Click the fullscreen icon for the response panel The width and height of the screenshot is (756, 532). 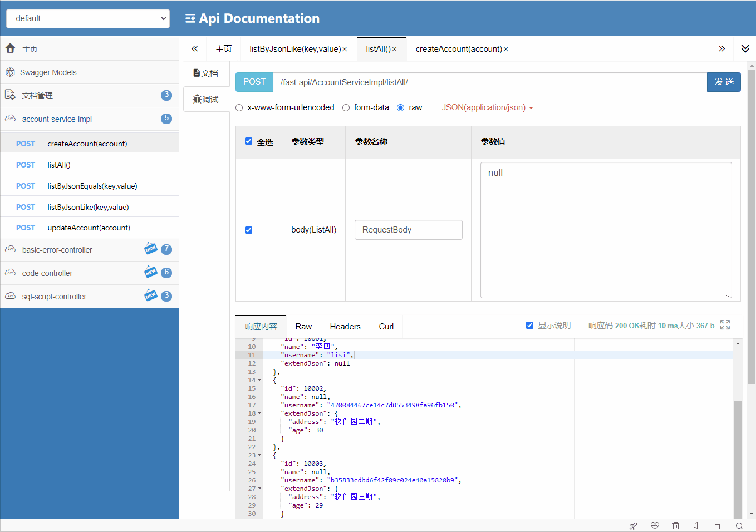tap(725, 325)
